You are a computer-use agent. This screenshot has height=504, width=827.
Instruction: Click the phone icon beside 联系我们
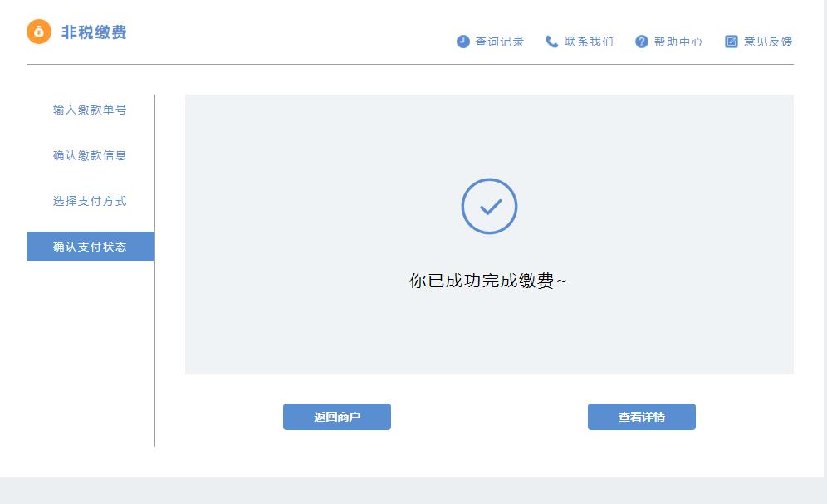(x=551, y=41)
